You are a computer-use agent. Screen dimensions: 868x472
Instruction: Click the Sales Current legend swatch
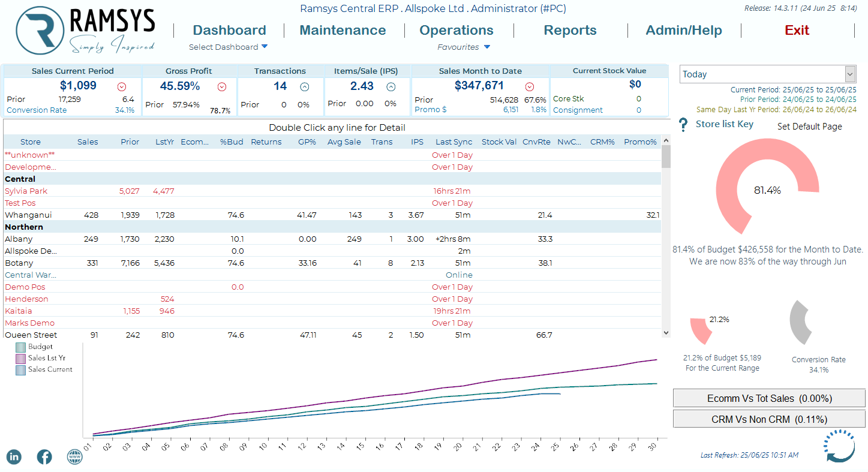coord(20,370)
